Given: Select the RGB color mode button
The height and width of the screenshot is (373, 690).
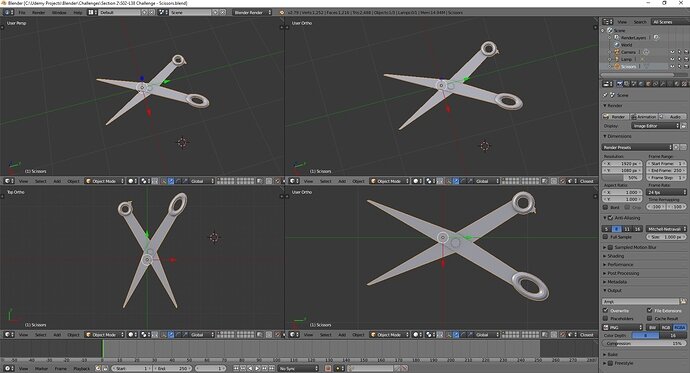Looking at the screenshot, I should [666, 327].
